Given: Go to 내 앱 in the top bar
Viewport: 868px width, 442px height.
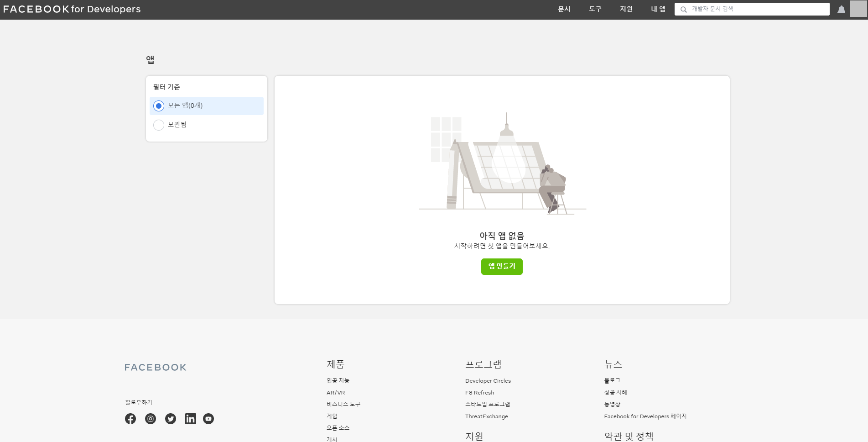Looking at the screenshot, I should [658, 9].
